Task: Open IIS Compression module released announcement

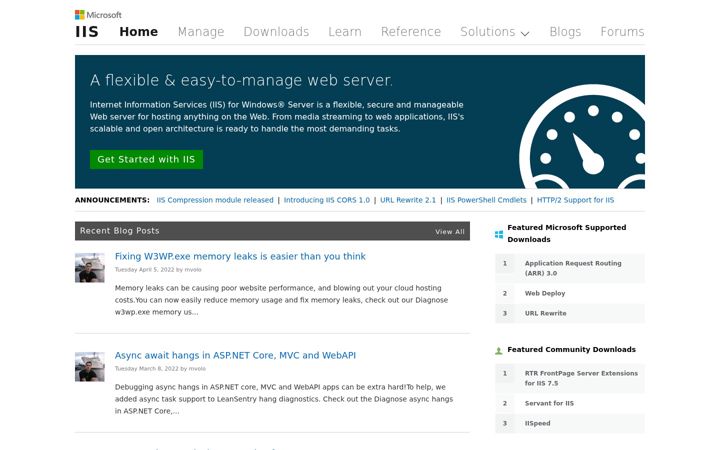Action: coord(215,200)
